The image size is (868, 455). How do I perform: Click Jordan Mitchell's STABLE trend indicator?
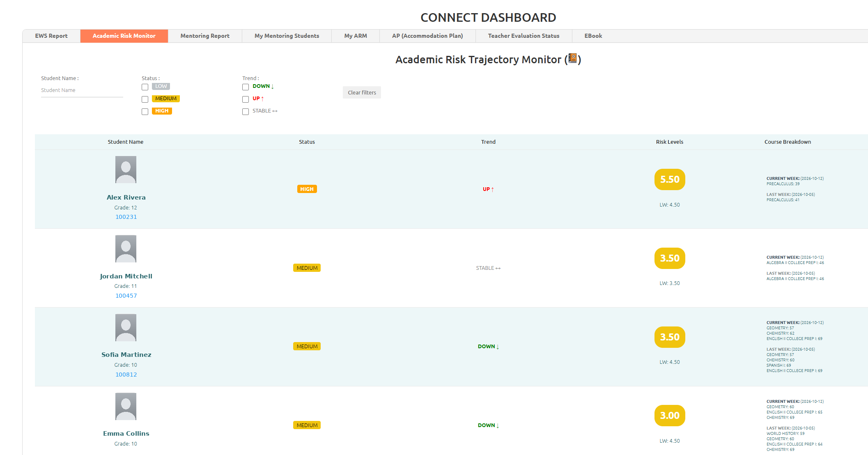click(488, 268)
